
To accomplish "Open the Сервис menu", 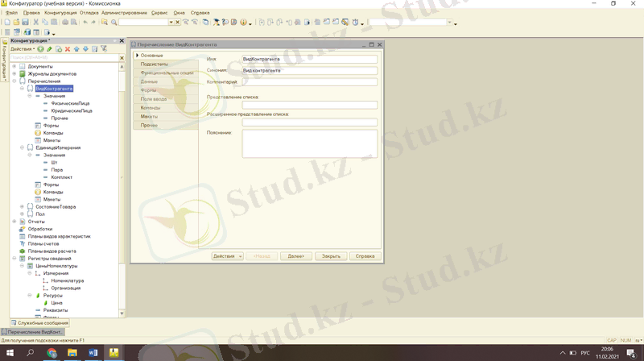I will [x=159, y=13].
